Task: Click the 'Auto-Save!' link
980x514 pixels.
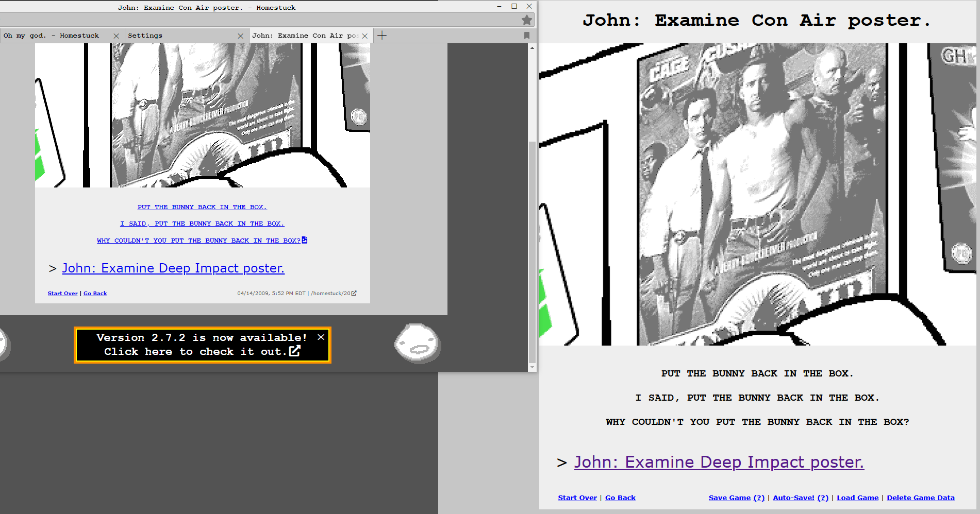Action: point(794,498)
